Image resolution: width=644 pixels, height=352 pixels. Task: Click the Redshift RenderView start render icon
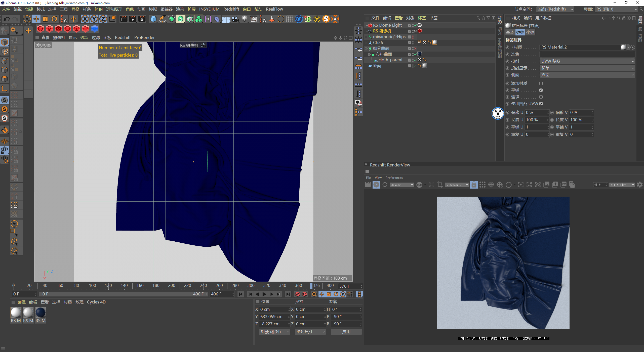(376, 185)
